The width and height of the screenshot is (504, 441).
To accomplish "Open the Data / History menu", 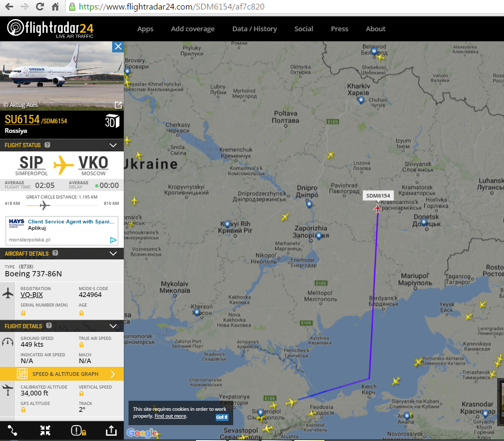I will pos(254,29).
